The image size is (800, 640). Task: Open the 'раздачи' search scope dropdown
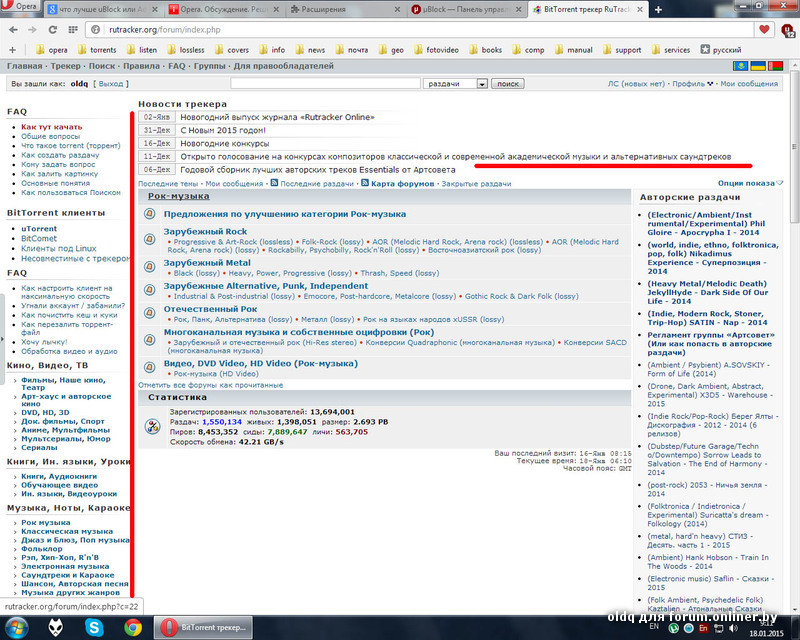455,84
